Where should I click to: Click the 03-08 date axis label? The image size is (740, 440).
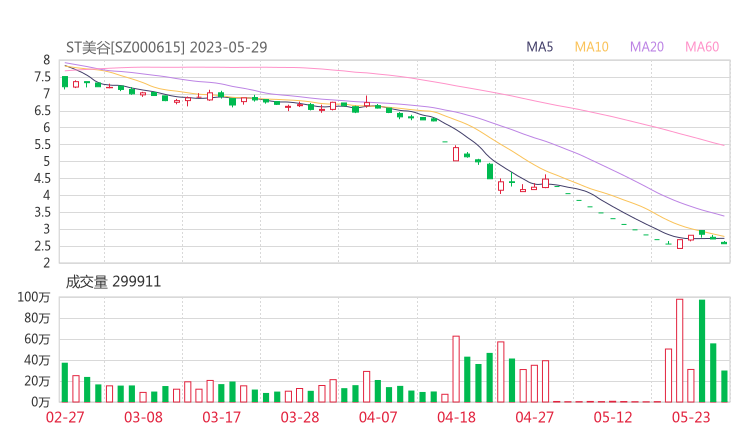click(x=143, y=417)
